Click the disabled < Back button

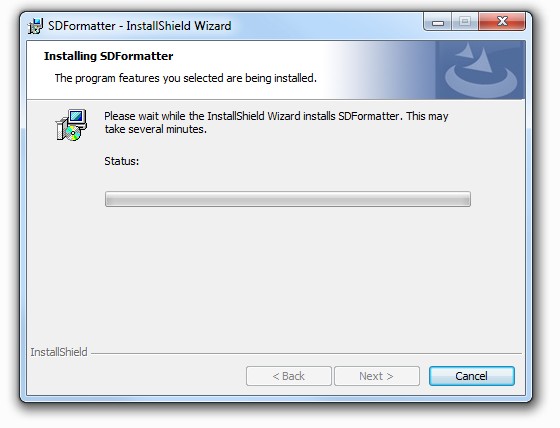pos(289,376)
